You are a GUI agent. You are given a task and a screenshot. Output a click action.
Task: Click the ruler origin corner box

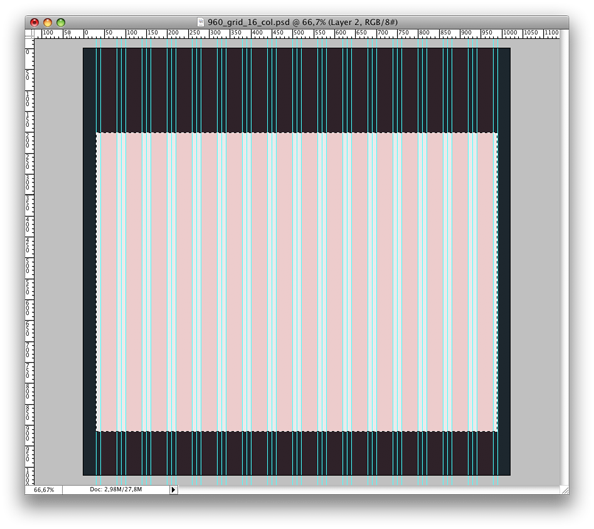30,34
